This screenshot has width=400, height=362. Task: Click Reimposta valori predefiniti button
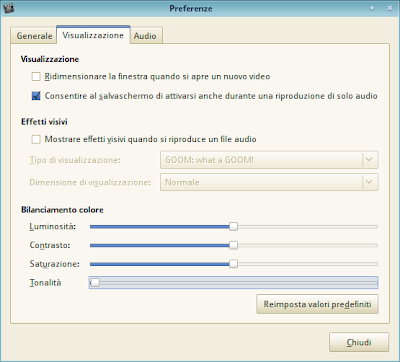tap(317, 304)
